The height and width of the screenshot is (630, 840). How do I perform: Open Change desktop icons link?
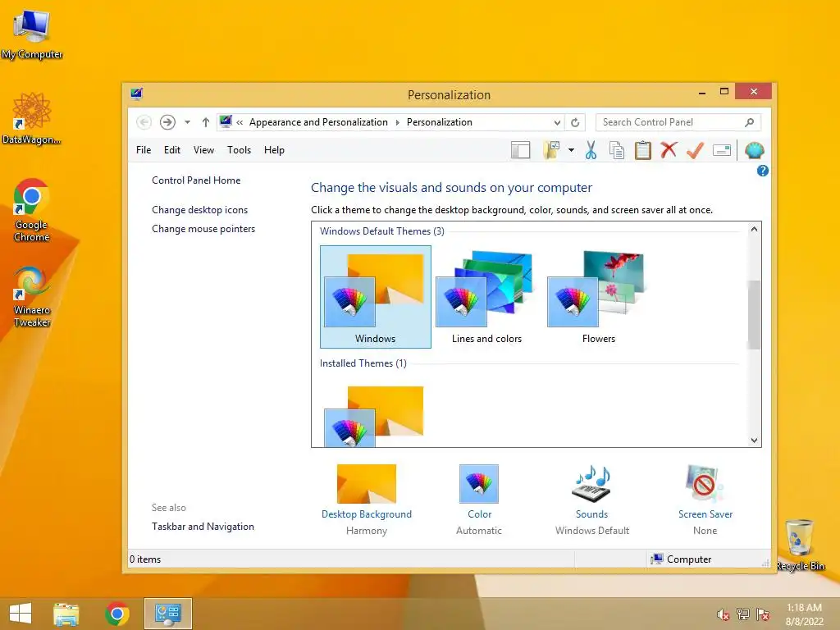(200, 210)
